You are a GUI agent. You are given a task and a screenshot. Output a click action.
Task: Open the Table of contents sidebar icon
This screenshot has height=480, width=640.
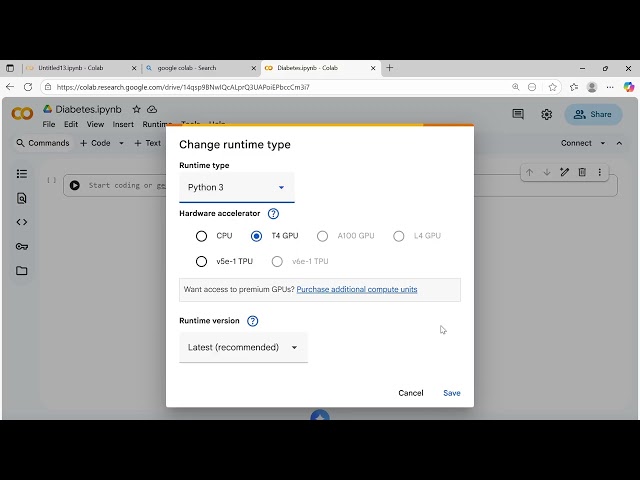click(x=22, y=174)
